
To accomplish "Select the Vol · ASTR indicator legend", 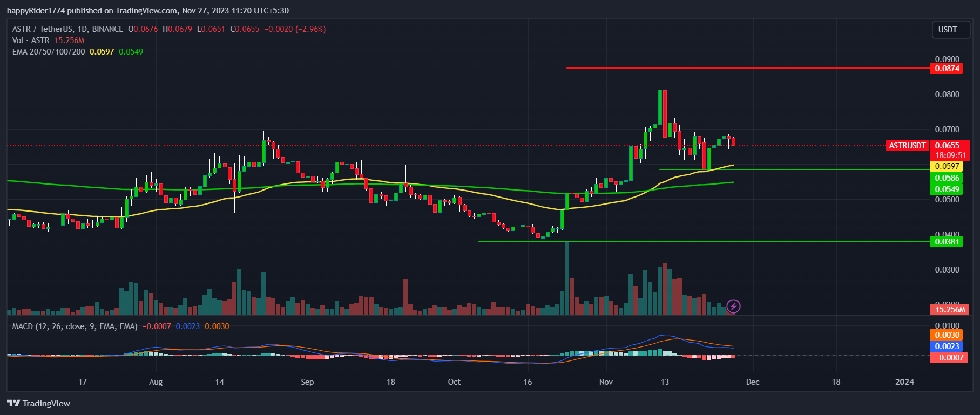I will tap(31, 40).
